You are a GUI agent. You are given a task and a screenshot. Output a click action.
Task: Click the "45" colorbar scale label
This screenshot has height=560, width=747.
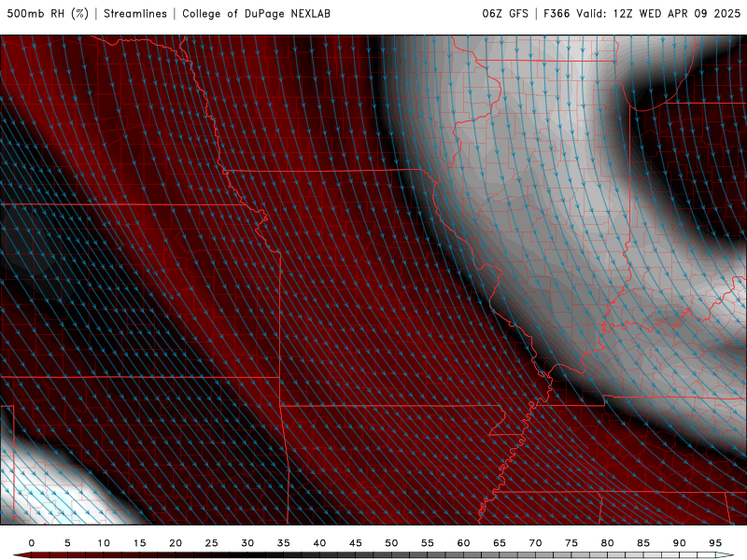pos(356,543)
